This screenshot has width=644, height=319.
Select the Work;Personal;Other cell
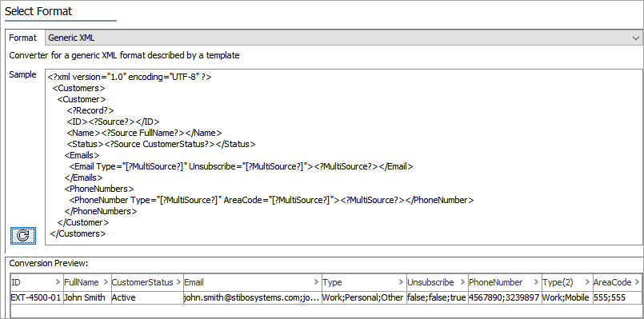coord(364,297)
